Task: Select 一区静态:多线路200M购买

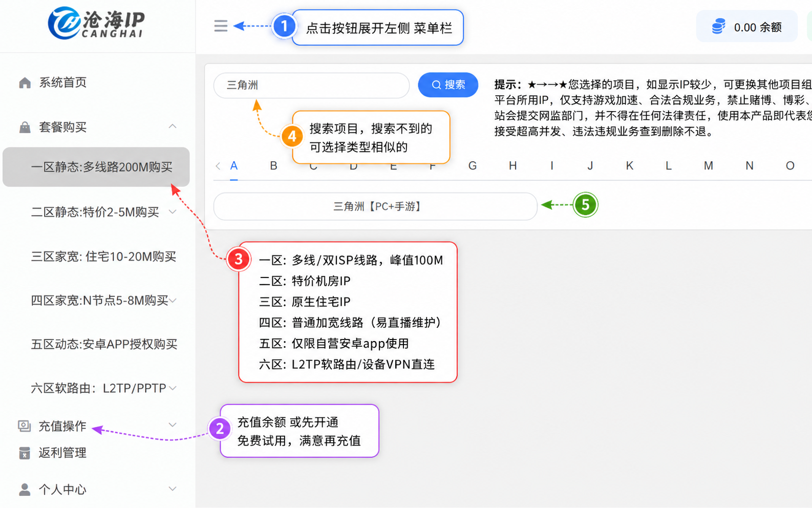Action: [x=96, y=167]
